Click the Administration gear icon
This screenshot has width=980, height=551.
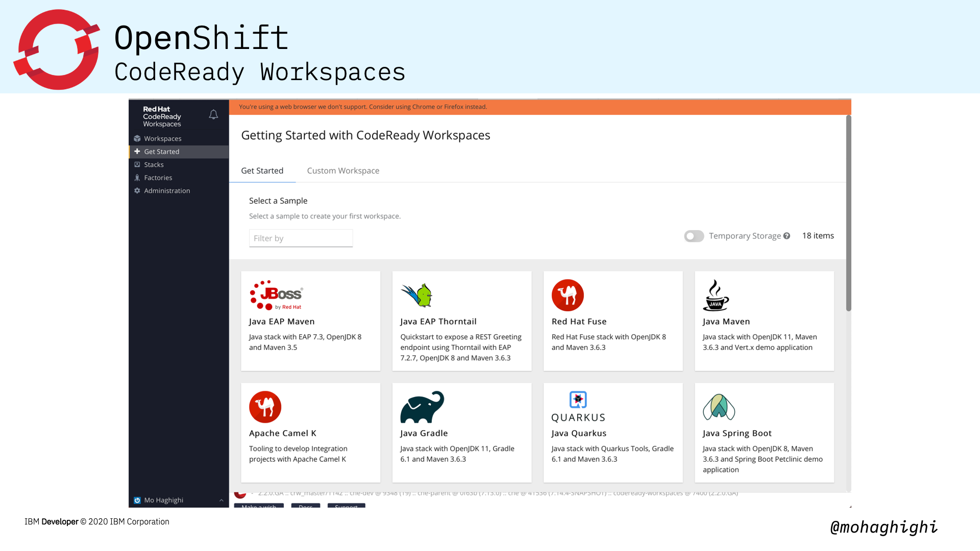point(137,190)
